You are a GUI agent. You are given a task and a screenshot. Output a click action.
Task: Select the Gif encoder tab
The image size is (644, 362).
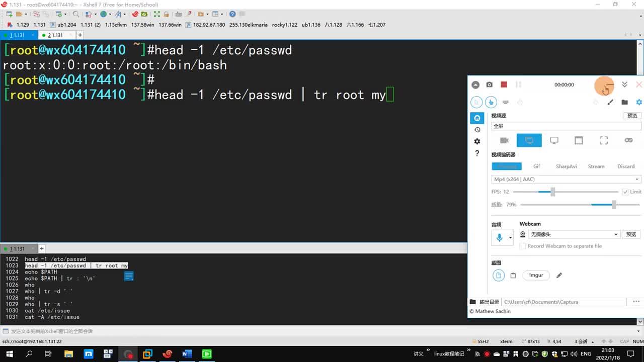537,166
